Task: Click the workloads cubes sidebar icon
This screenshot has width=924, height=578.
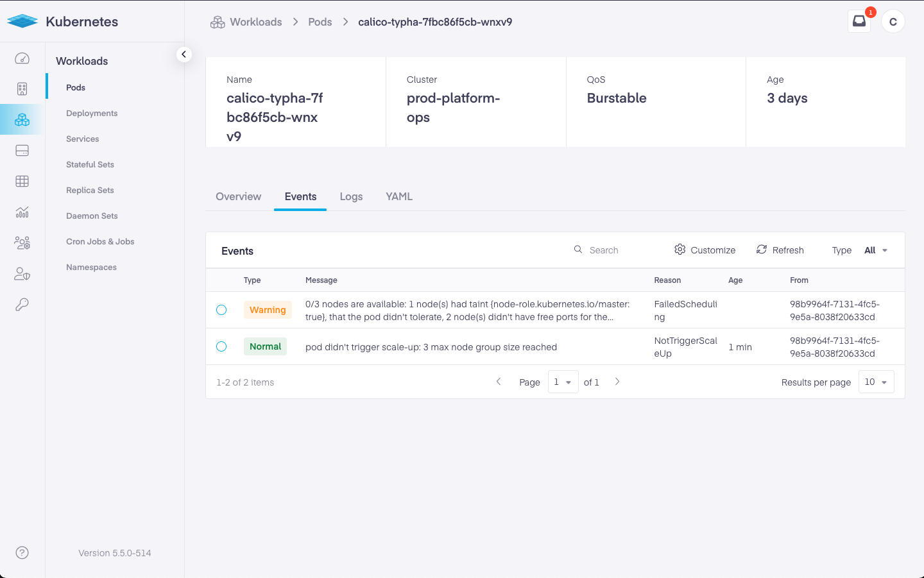Action: click(x=22, y=120)
